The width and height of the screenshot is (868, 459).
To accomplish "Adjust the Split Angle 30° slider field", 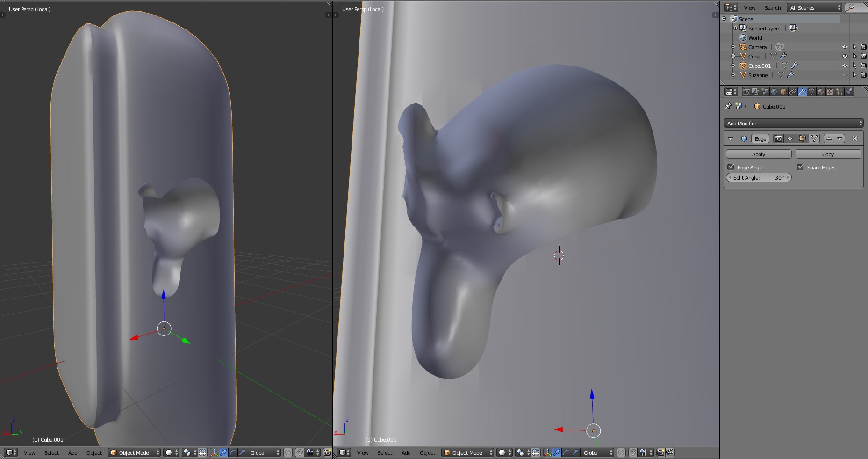I will [759, 177].
